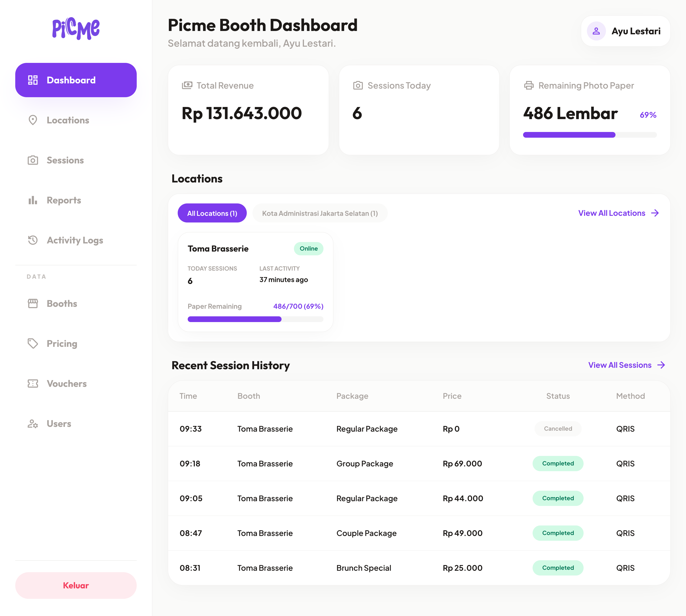Click the user avatar icon next to Ayu Lestari

click(596, 31)
